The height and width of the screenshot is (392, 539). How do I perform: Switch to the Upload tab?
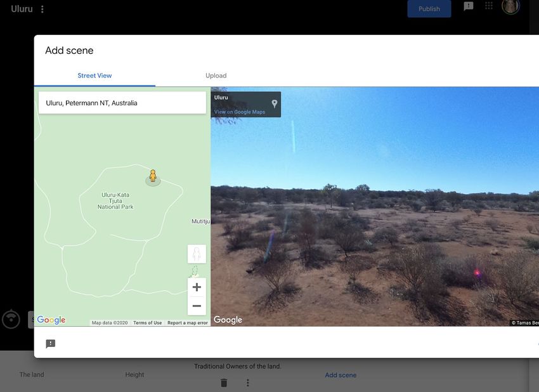(216, 75)
